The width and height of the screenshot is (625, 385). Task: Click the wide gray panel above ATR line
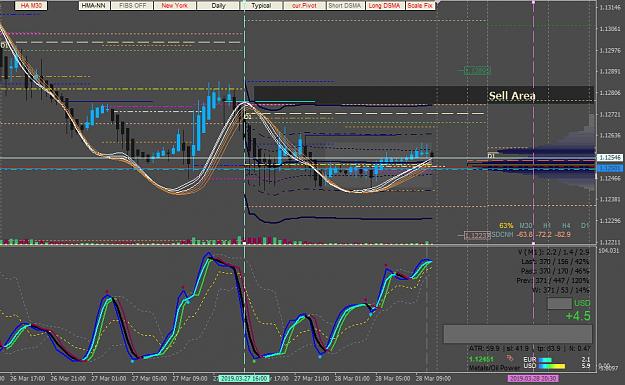pyautogui.click(x=518, y=334)
